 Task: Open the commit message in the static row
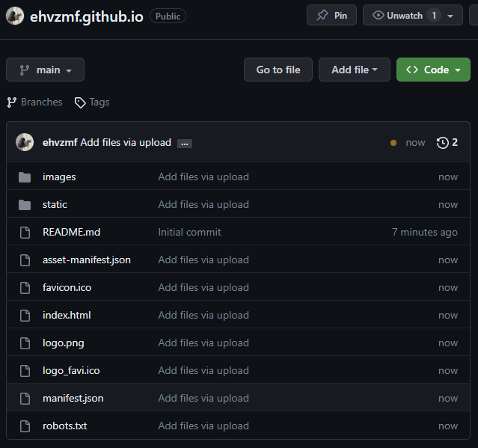[203, 204]
